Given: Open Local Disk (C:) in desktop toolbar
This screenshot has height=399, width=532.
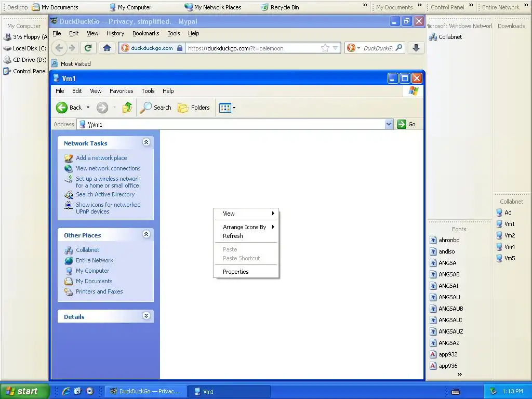Looking at the screenshot, I should pos(25,48).
